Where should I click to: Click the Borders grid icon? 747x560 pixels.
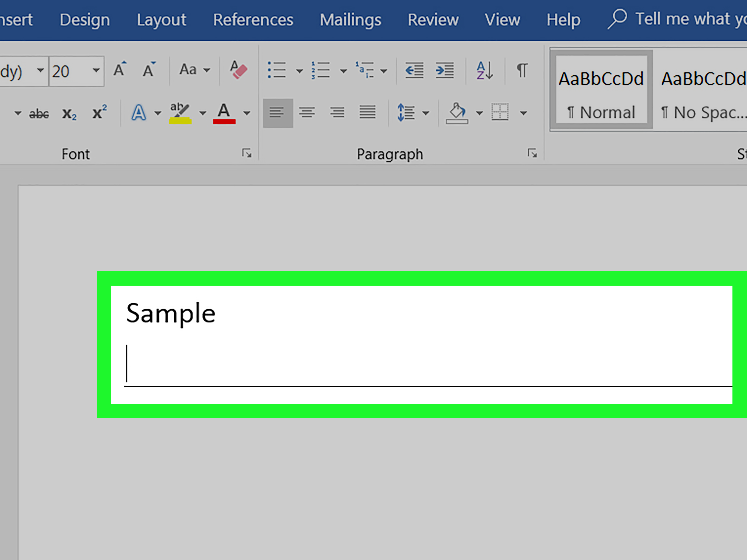500,112
